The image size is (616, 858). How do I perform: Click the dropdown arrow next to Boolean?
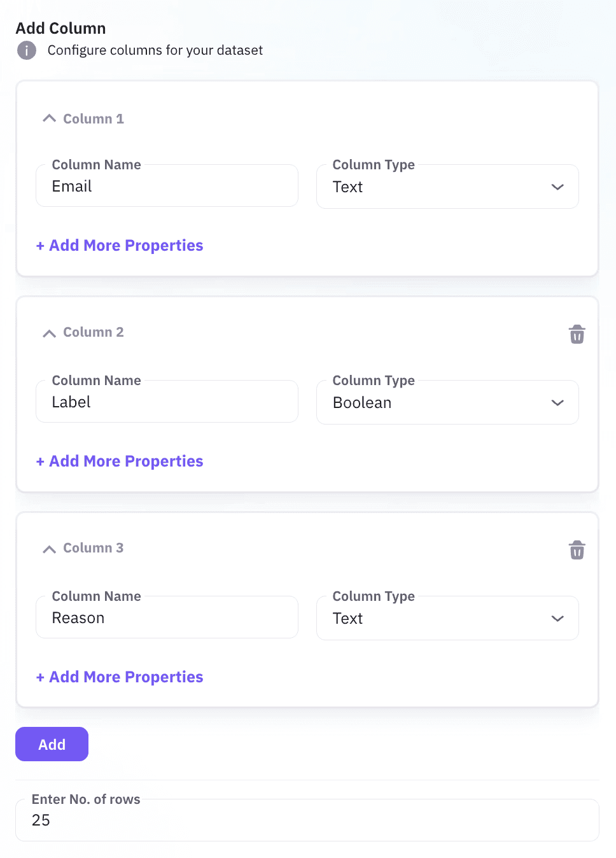(x=557, y=403)
